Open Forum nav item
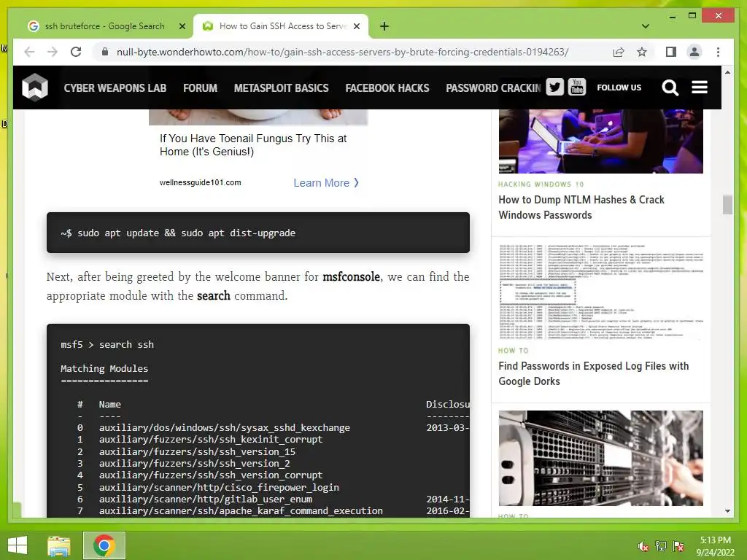Viewport: 747px width, 560px height. pos(200,88)
